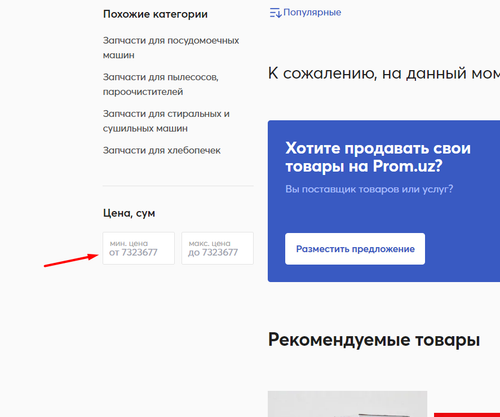Click the К сожалению message text
Image resolution: width=500 pixels, height=417 pixels.
pyautogui.click(x=384, y=73)
